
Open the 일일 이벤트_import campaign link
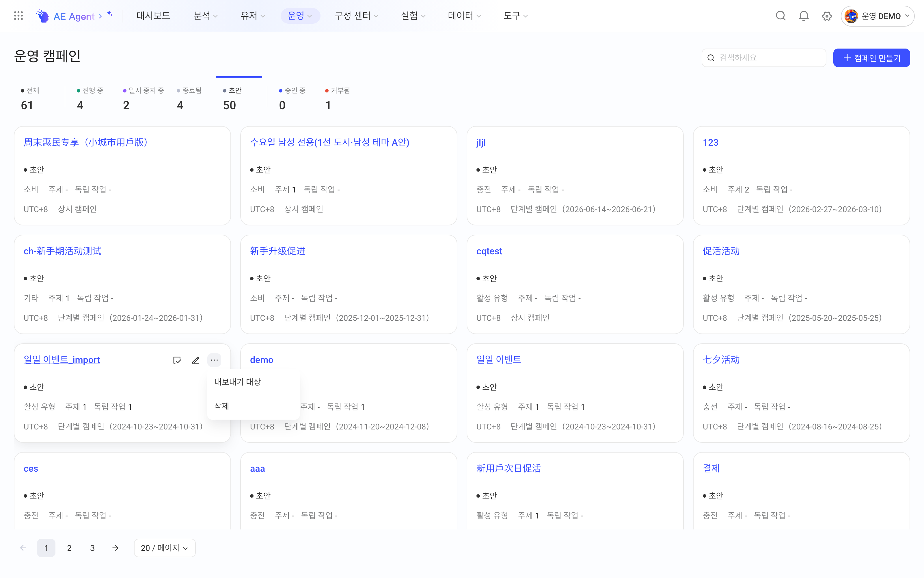[x=62, y=360]
